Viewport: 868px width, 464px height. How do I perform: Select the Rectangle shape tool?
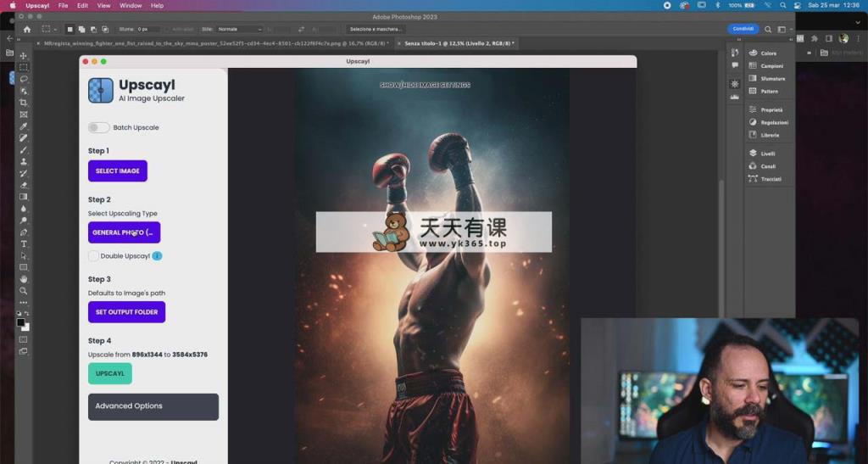[x=23, y=267]
